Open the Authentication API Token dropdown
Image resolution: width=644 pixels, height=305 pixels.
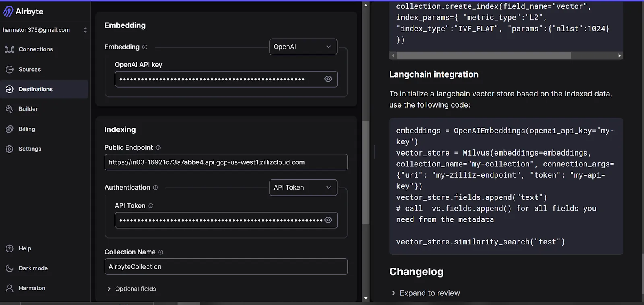(x=303, y=188)
